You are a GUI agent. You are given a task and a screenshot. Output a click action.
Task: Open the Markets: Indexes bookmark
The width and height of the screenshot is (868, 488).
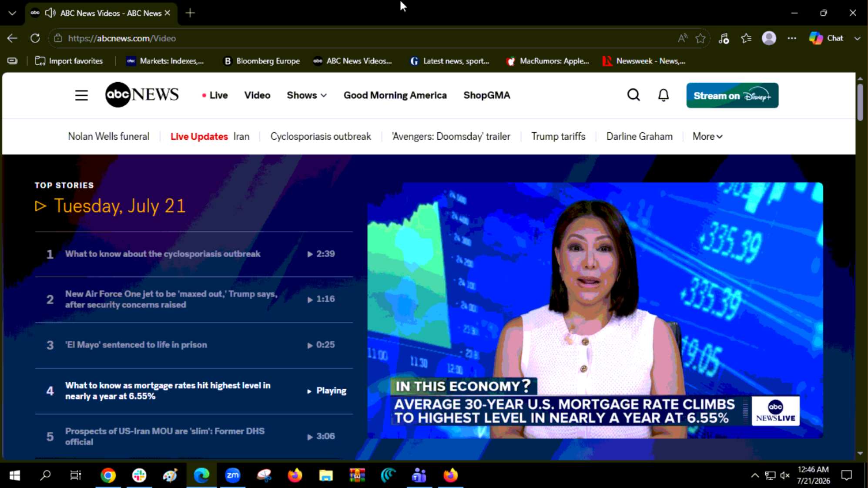tap(165, 61)
